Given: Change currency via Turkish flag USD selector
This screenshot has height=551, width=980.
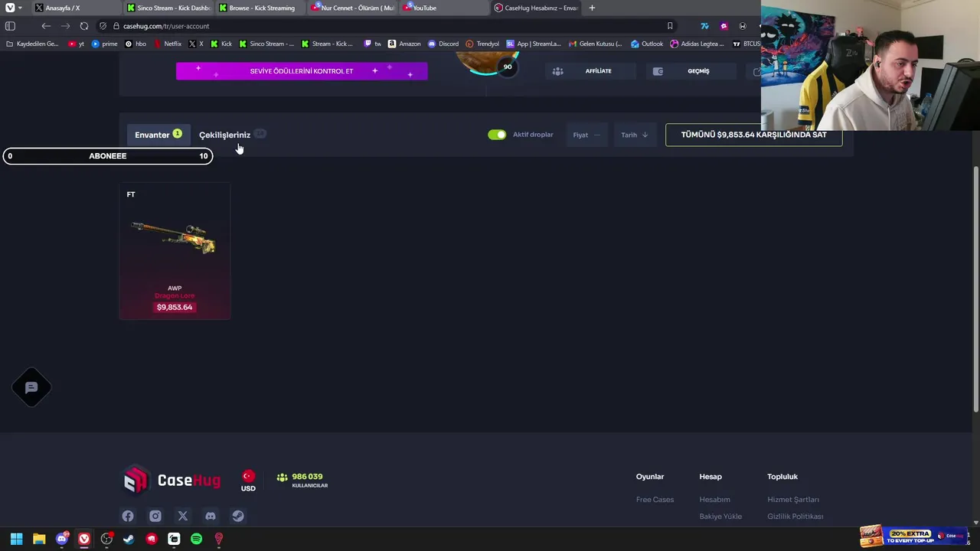Looking at the screenshot, I should click(248, 481).
